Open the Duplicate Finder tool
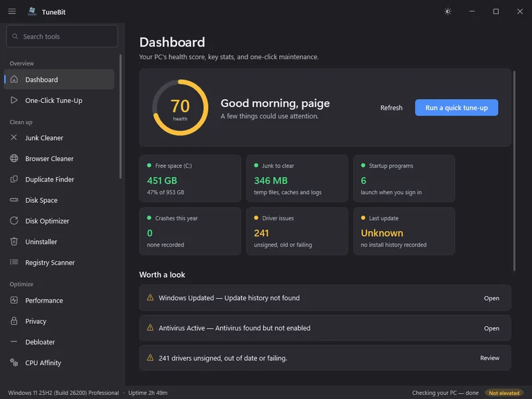This screenshot has height=399, width=532. [x=59, y=179]
